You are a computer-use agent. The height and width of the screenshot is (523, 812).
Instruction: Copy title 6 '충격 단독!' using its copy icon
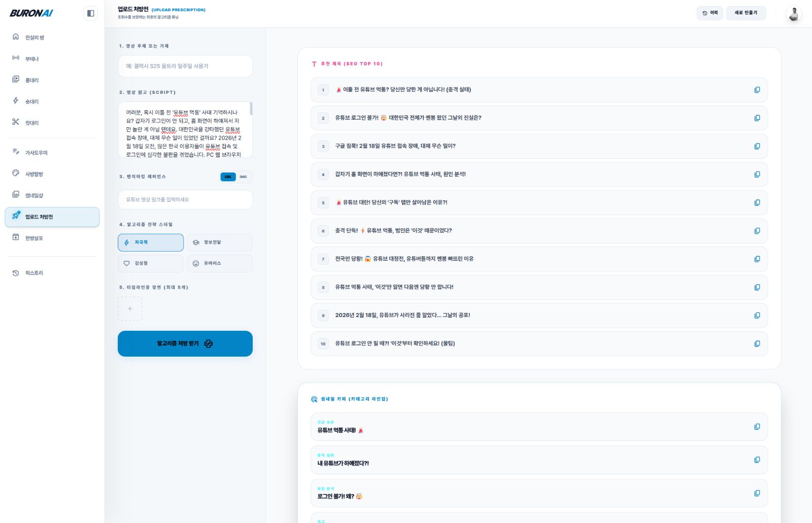[x=757, y=231]
